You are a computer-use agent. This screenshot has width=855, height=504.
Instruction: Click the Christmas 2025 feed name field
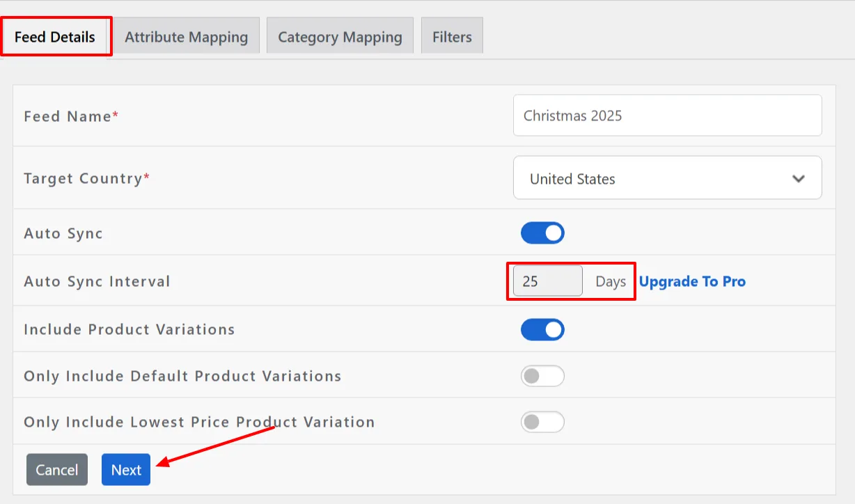point(666,116)
